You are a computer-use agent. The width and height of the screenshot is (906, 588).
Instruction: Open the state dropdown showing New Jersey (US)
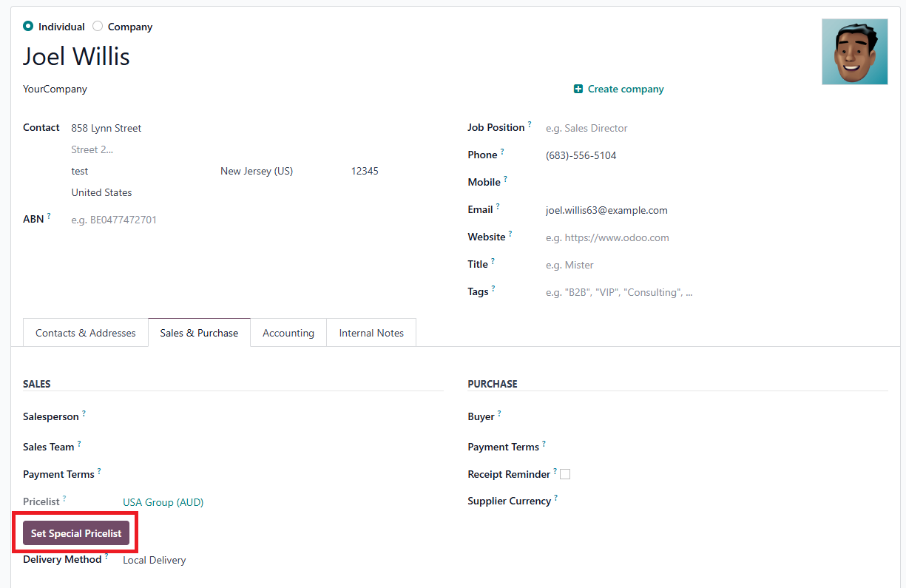click(x=257, y=171)
